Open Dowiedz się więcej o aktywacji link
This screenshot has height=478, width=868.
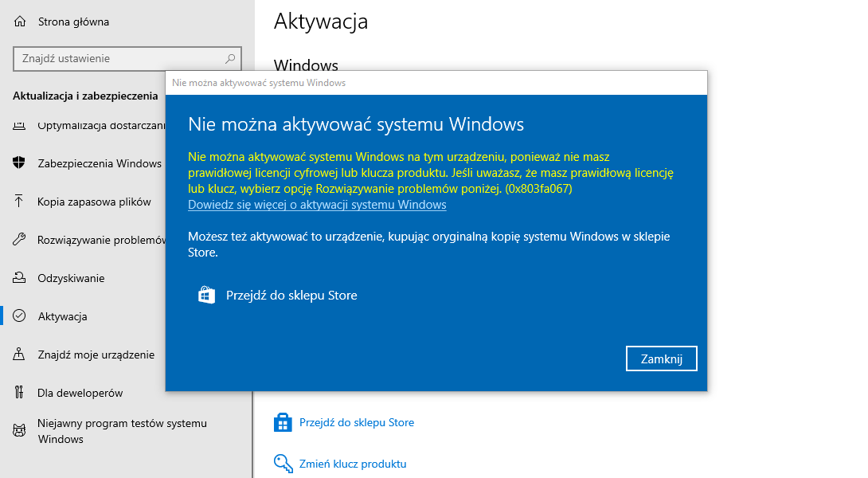[316, 204]
